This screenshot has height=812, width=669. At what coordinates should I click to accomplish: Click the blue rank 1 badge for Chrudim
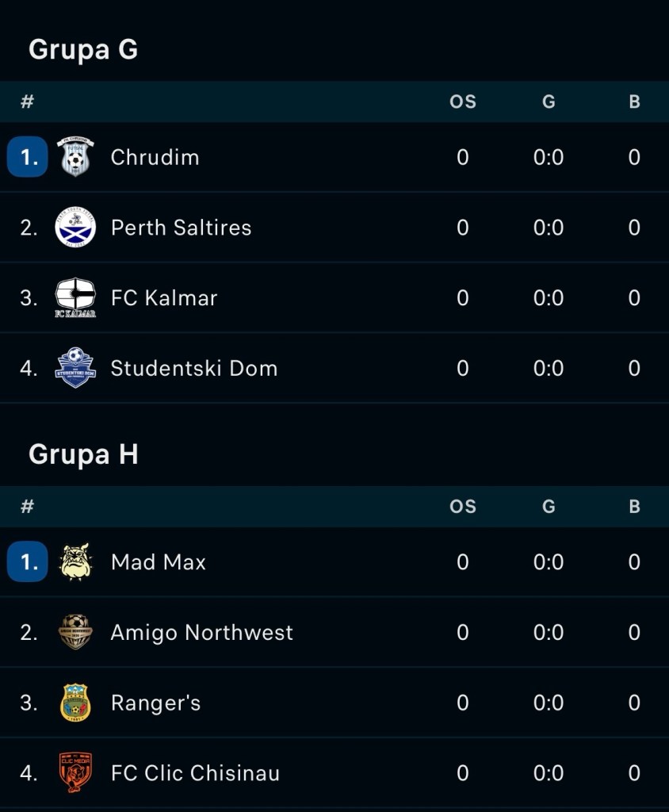pyautogui.click(x=28, y=157)
